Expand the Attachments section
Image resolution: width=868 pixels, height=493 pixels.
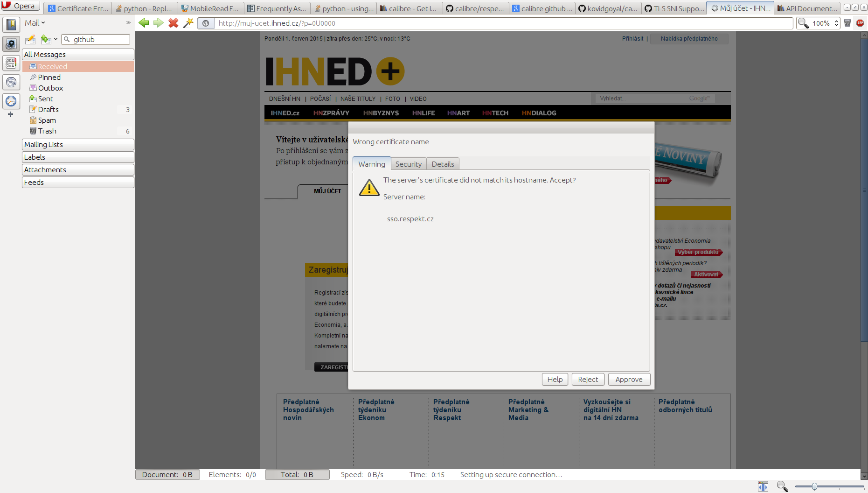(x=78, y=170)
